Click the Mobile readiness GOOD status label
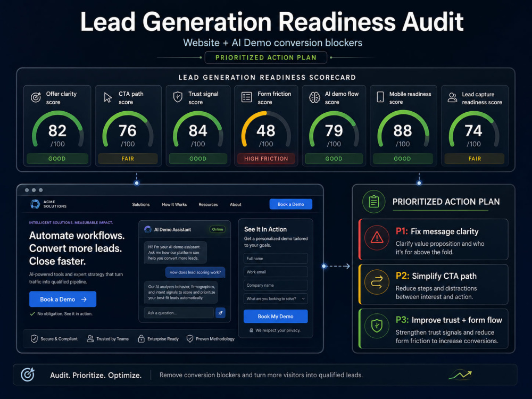Screen dimensions: 532x399 click(402, 159)
